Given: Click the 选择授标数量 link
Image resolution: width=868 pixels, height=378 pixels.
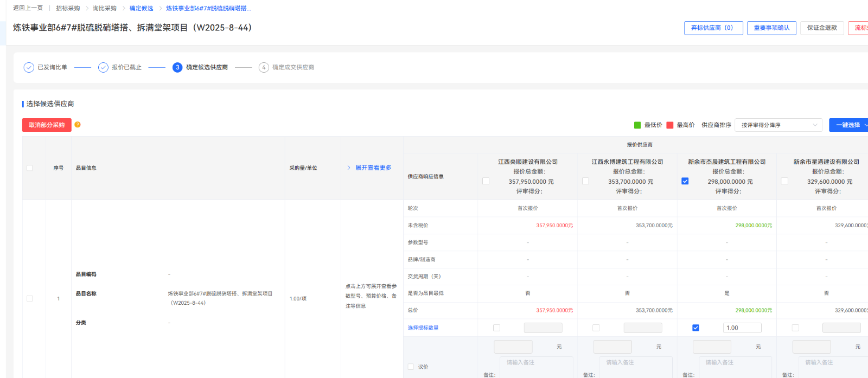Looking at the screenshot, I should point(423,328).
